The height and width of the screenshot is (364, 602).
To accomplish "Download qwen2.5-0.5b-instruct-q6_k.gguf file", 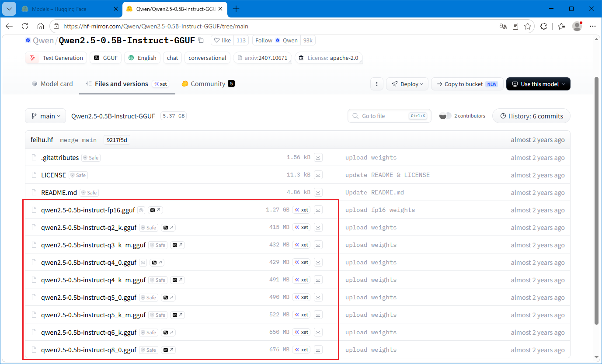I will tap(318, 332).
